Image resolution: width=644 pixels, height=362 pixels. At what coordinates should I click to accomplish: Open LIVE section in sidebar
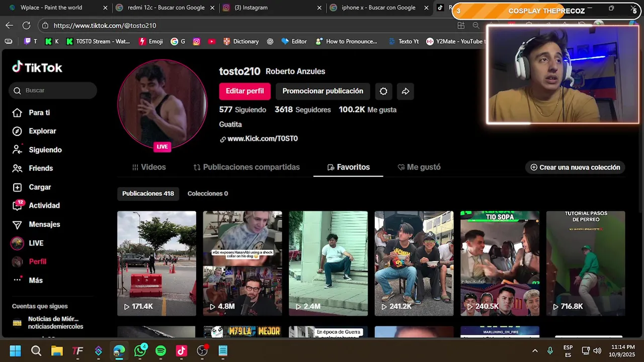click(28, 243)
